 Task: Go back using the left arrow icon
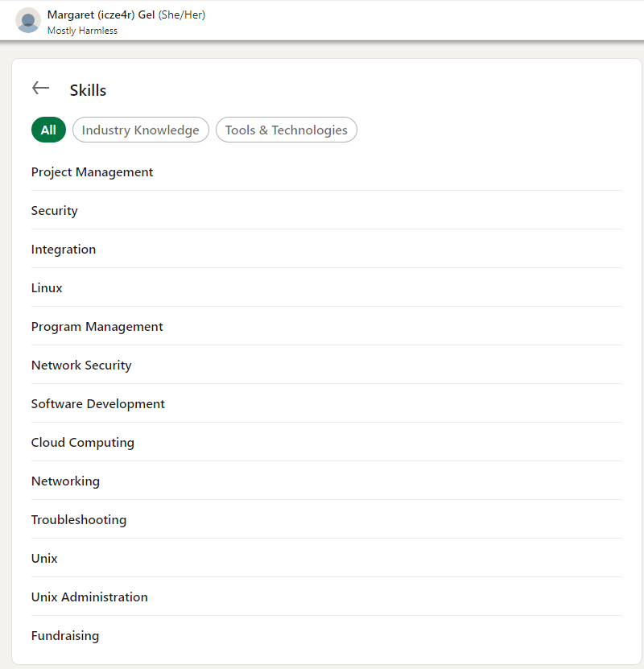40,89
